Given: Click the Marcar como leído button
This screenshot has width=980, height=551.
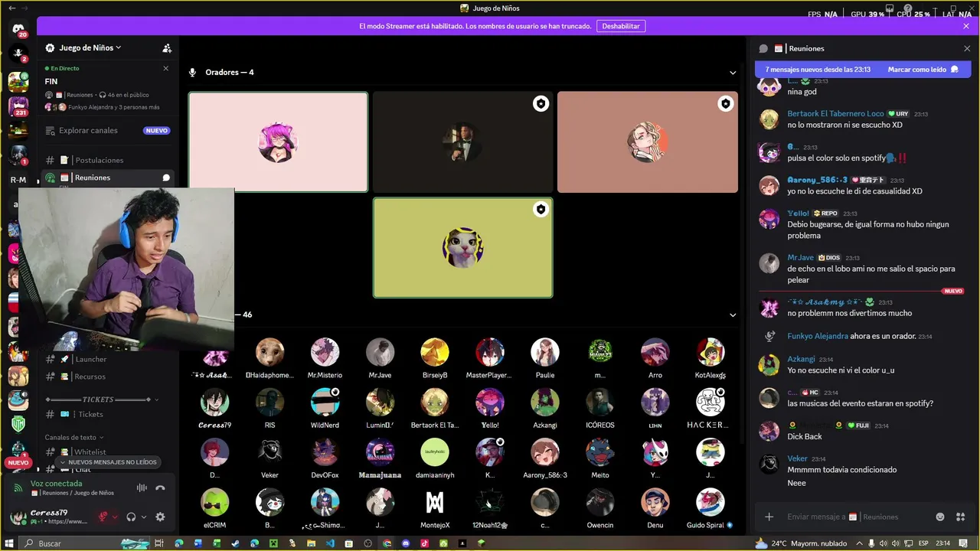Looking at the screenshot, I should (x=923, y=70).
